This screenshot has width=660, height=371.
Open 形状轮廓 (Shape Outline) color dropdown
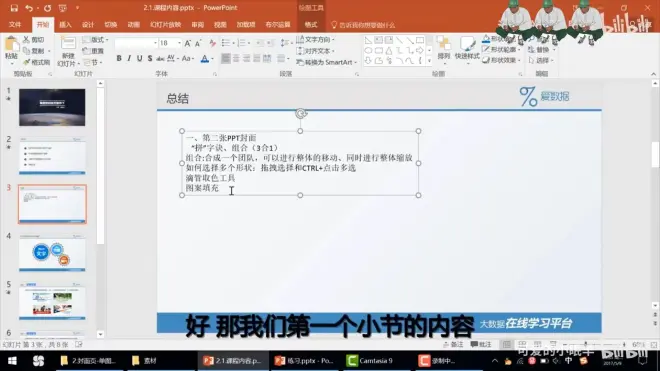tap(502, 50)
